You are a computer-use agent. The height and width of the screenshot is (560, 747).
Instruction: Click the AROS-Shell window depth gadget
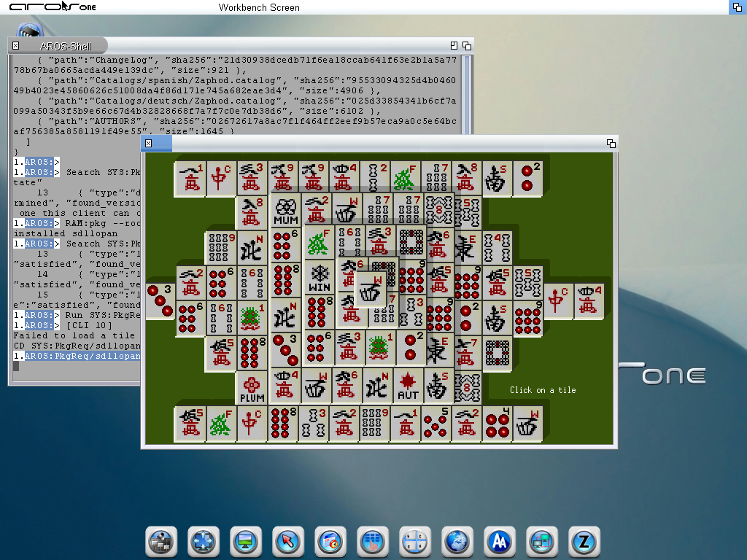[x=467, y=46]
